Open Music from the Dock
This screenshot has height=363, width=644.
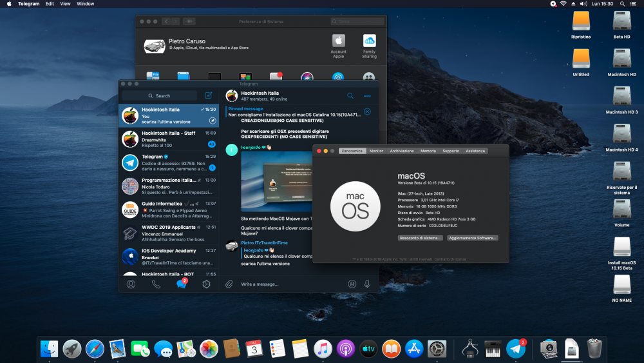pyautogui.click(x=323, y=349)
